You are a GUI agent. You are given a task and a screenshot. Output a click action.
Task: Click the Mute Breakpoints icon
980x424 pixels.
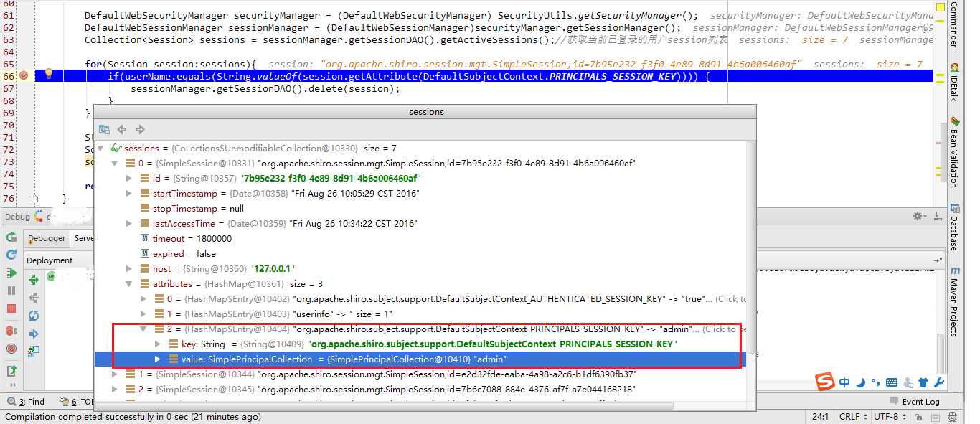[11, 349]
